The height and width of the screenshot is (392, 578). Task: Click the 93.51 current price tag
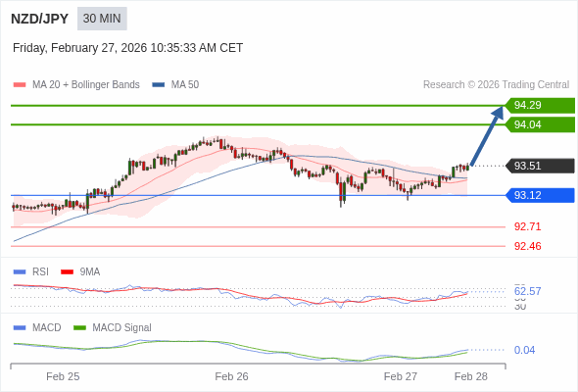click(x=540, y=166)
